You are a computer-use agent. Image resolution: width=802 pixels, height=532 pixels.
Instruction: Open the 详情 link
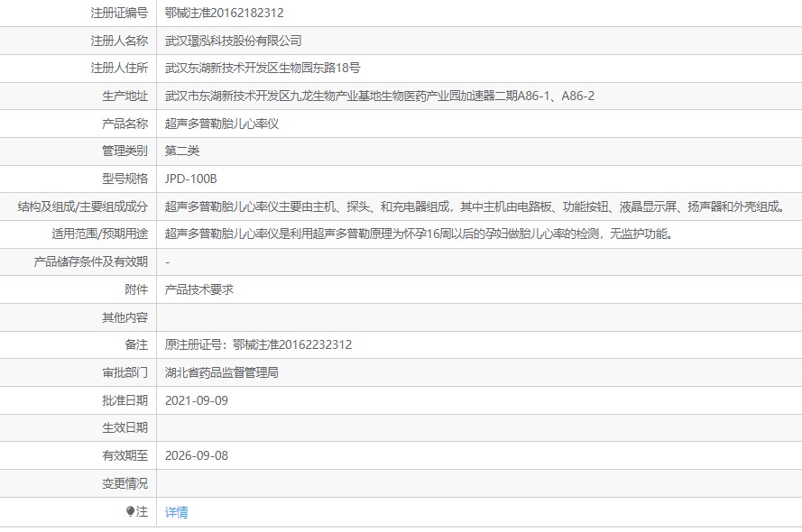(x=177, y=511)
